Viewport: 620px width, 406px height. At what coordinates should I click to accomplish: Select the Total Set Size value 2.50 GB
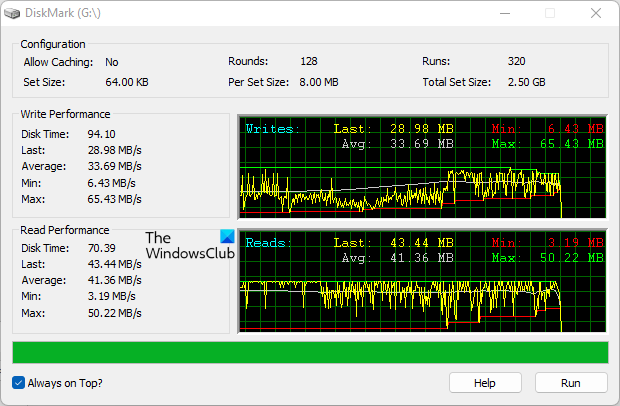pos(526,82)
